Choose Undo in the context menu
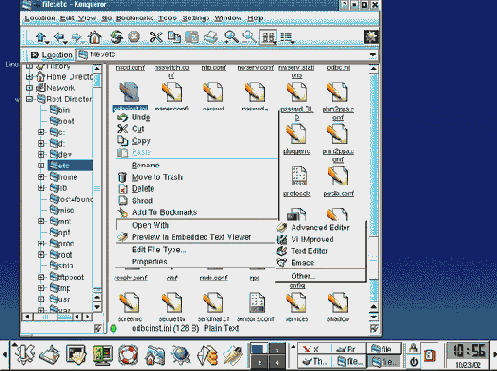Viewport: 497px width, 371px height. (x=197, y=117)
